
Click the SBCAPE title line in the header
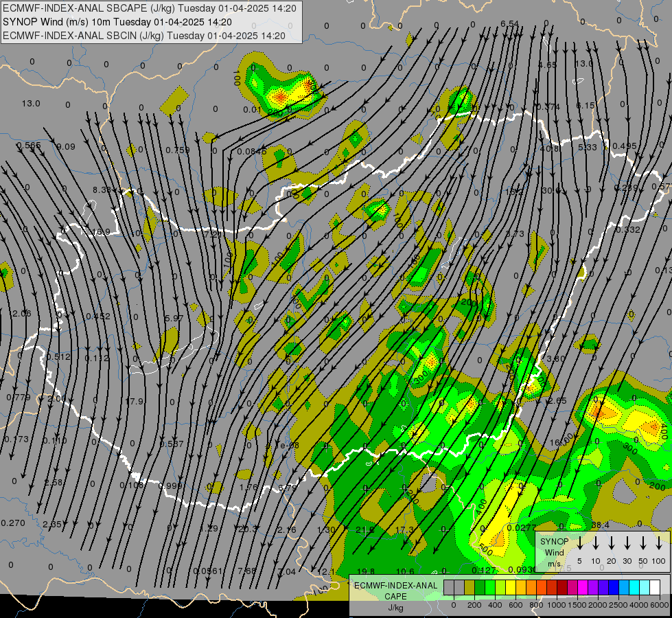[150, 8]
